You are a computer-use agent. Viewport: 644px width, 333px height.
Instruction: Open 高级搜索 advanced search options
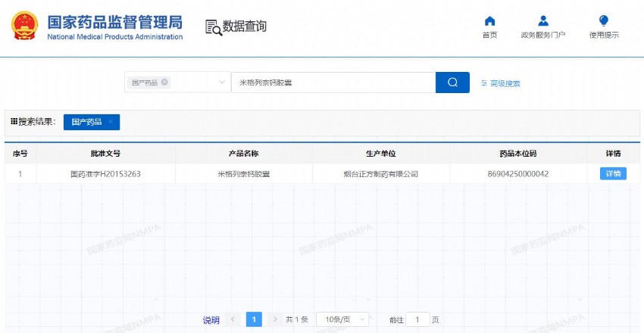click(x=500, y=83)
